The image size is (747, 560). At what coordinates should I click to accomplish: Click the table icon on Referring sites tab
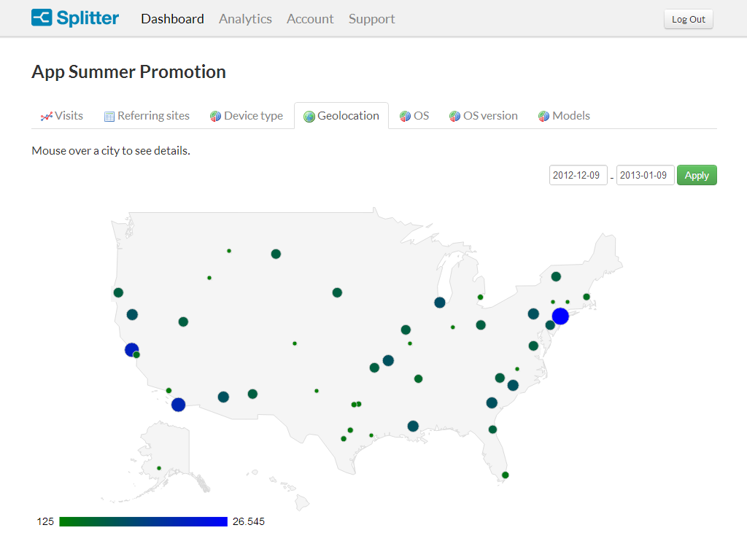(x=109, y=115)
